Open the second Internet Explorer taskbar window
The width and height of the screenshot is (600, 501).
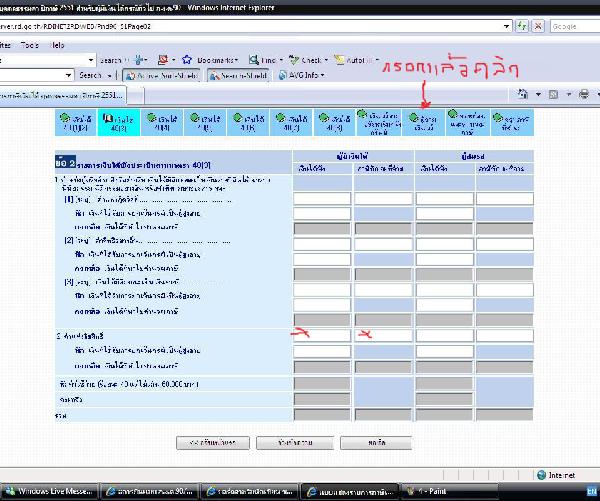click(x=249, y=491)
